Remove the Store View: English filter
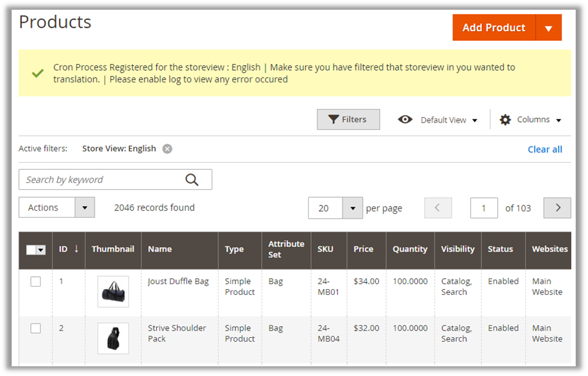The image size is (588, 376). coord(167,148)
